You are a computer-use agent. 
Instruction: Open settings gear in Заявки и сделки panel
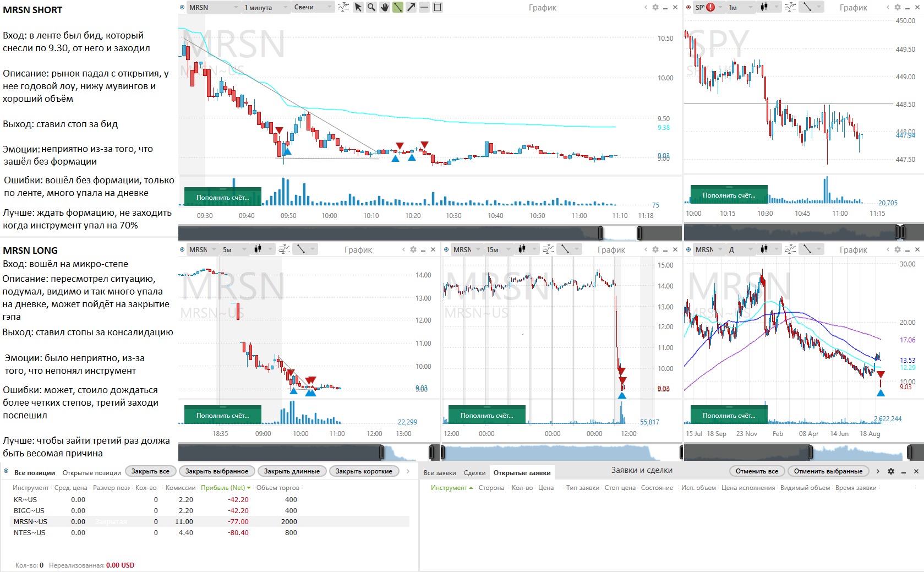(891, 471)
